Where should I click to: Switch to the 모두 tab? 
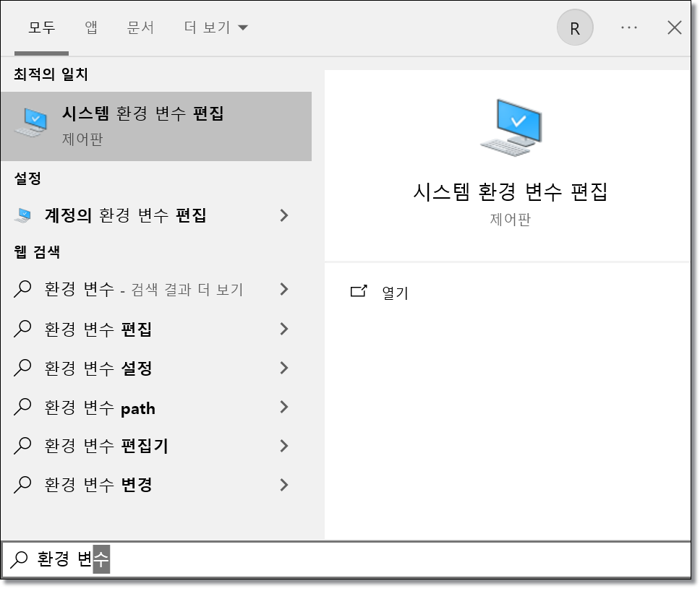[x=41, y=27]
